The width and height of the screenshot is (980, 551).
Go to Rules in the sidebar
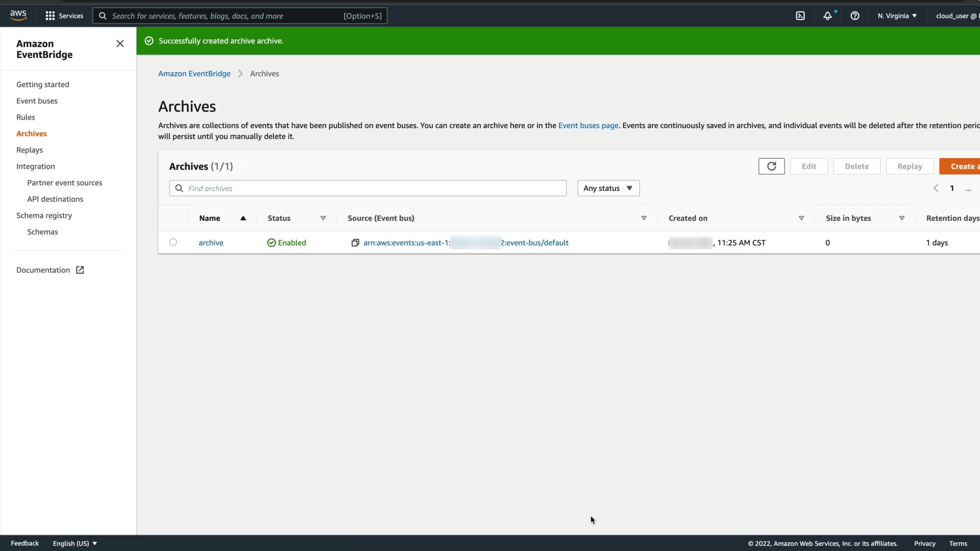pos(26,117)
